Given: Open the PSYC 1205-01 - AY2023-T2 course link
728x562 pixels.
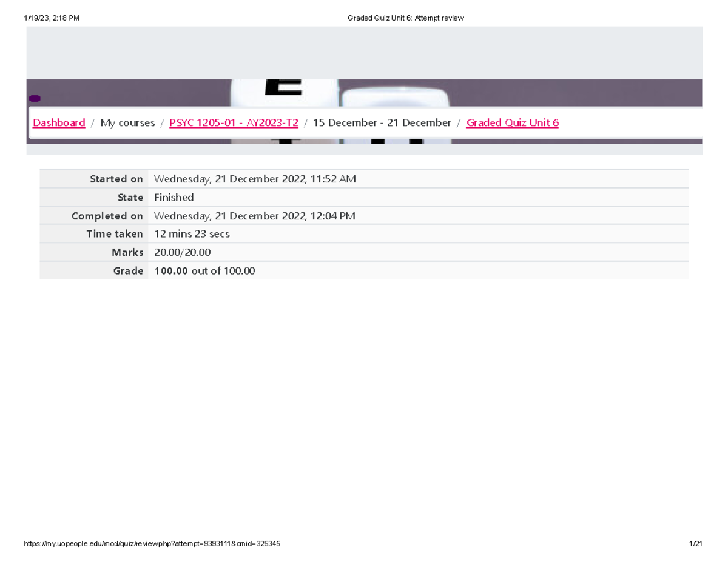Looking at the screenshot, I should click(234, 122).
